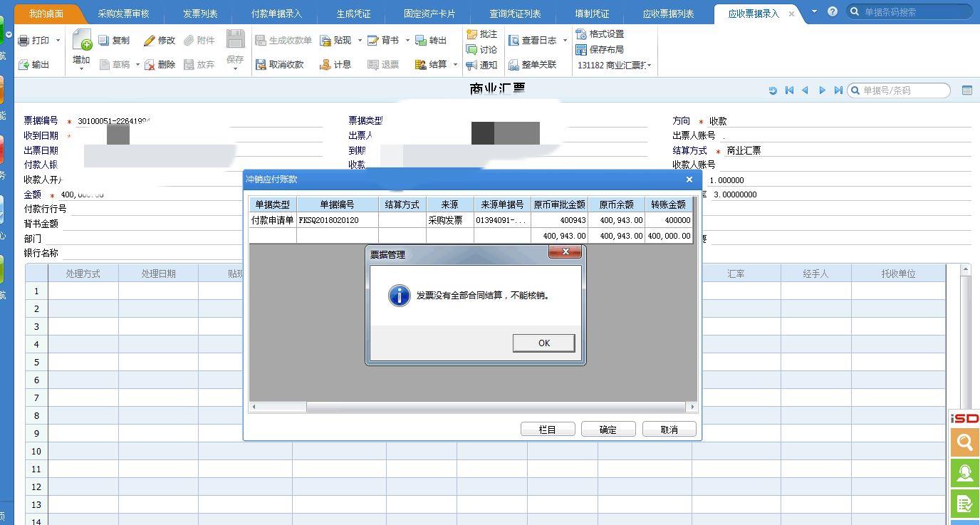Click the 结算 settlement toolbar icon
The width and height of the screenshot is (980, 525).
(421, 65)
